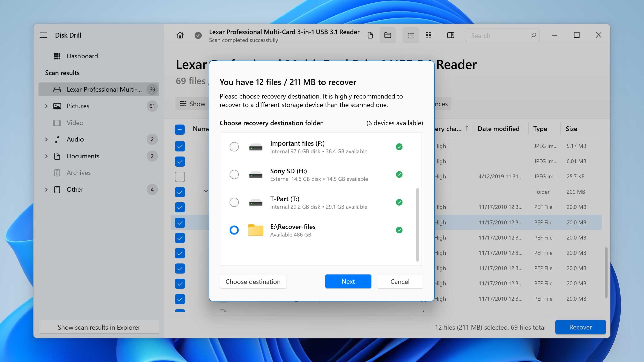Click the Other category icon
Screen dimensions: 644x362
click(57, 189)
